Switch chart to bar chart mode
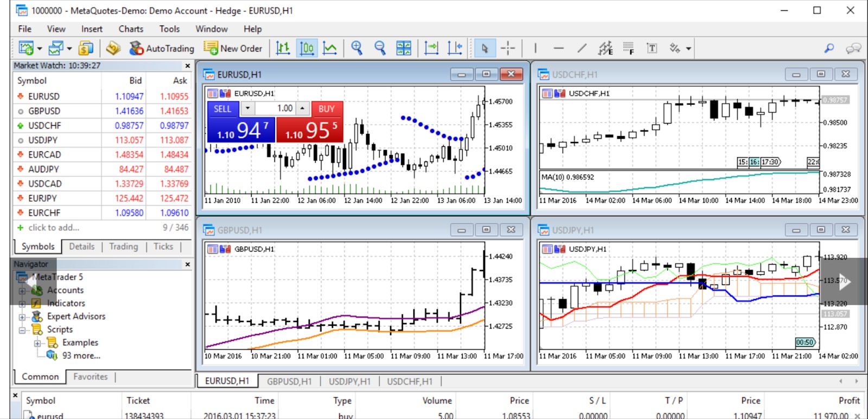This screenshot has width=868, height=419. click(283, 48)
